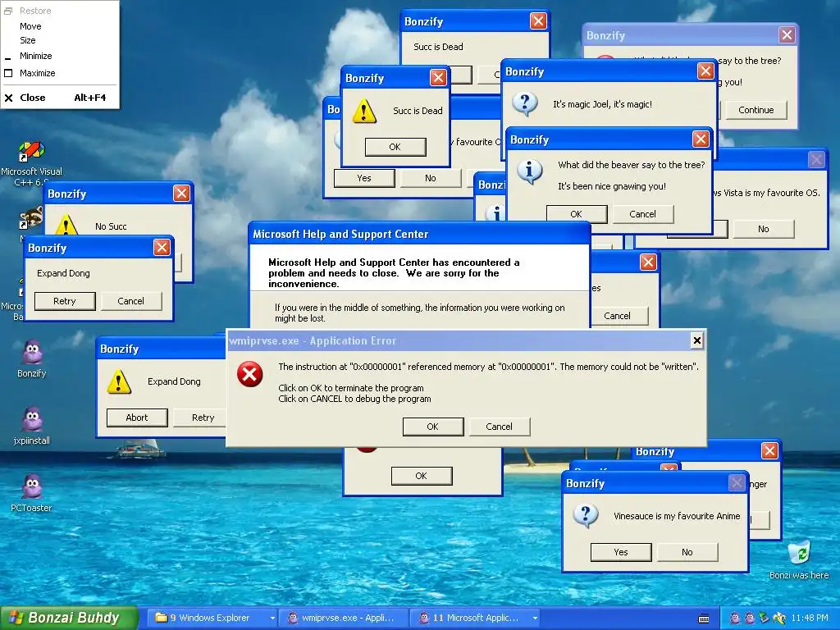This screenshot has height=630, width=840.
Task: Click Retry beside Cancel in Expand Dong dialog
Action: click(65, 301)
